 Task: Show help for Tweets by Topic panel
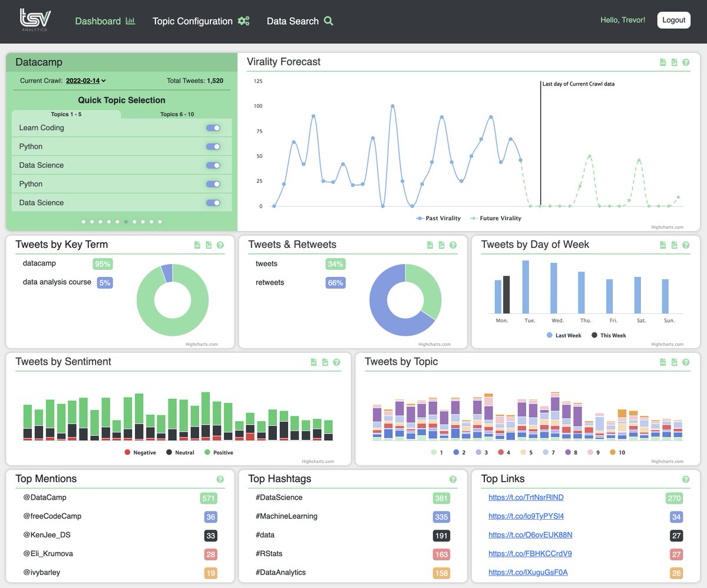pos(686,362)
